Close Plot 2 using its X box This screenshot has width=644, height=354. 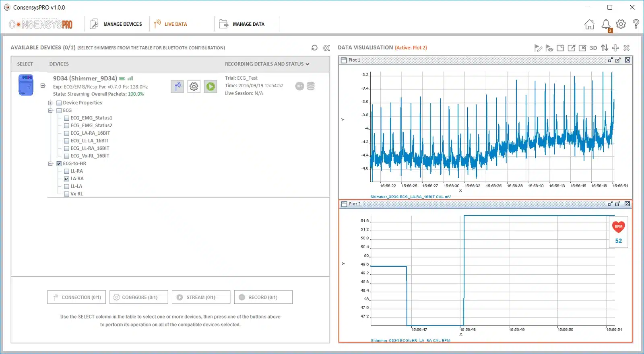pyautogui.click(x=627, y=204)
